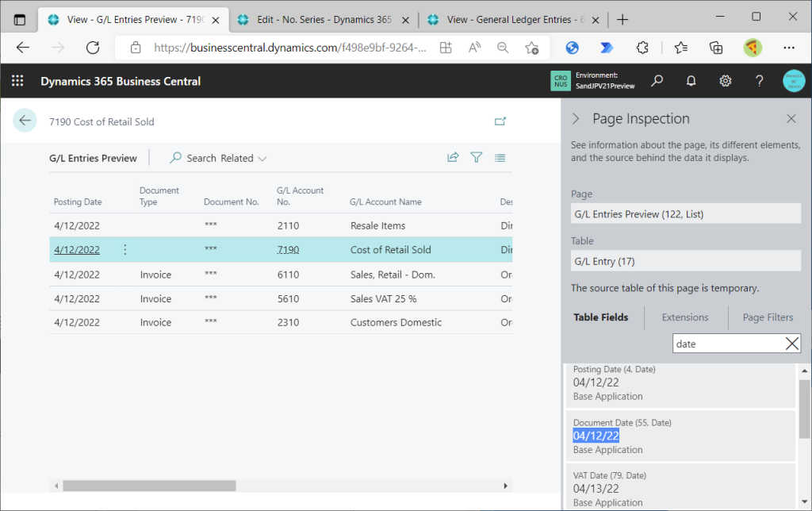This screenshot has width=812, height=511.
Task: Click the share icon in list toolbar
Action: pos(453,158)
